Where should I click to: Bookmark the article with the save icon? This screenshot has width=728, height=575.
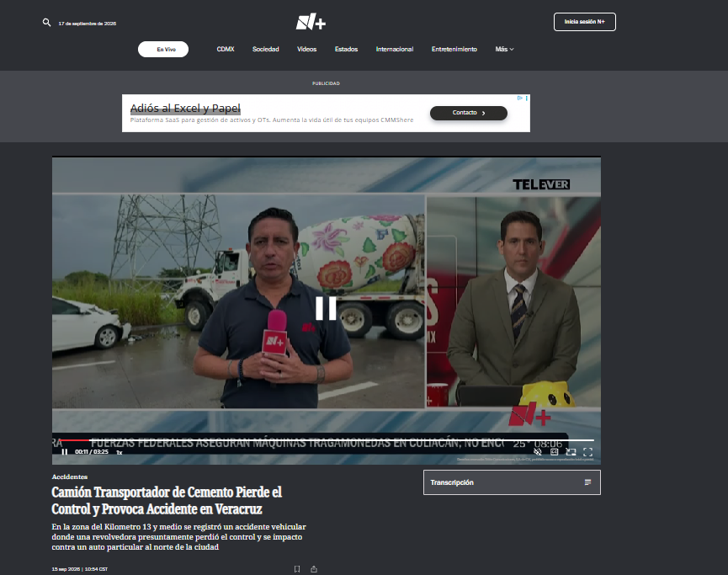tap(297, 569)
